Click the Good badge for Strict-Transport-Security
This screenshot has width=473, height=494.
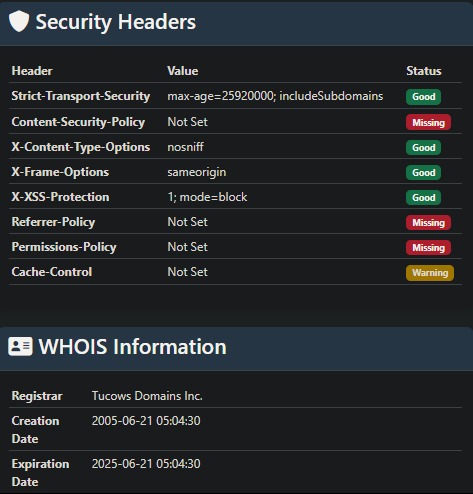pos(423,97)
